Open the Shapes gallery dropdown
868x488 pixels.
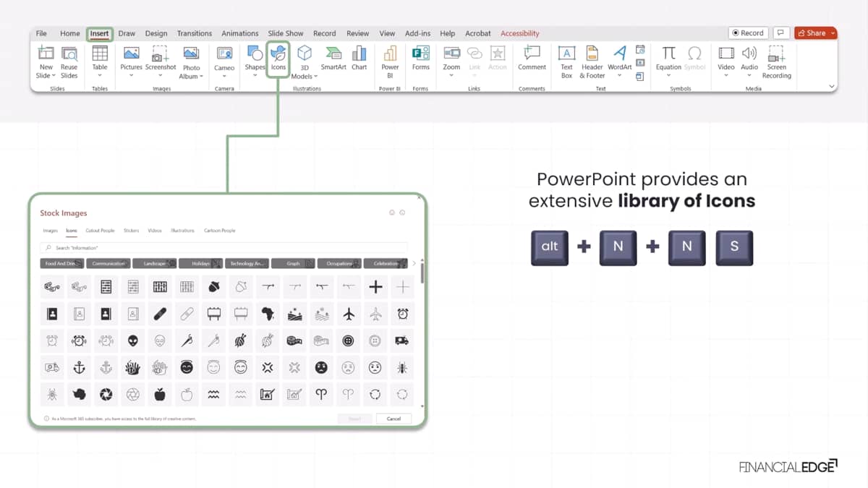[255, 75]
